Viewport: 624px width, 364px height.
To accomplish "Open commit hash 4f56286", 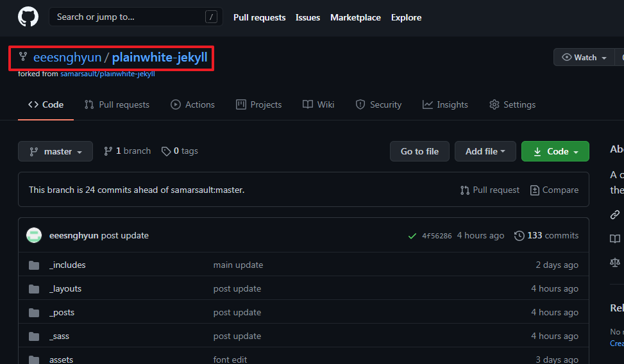I will click(x=437, y=236).
